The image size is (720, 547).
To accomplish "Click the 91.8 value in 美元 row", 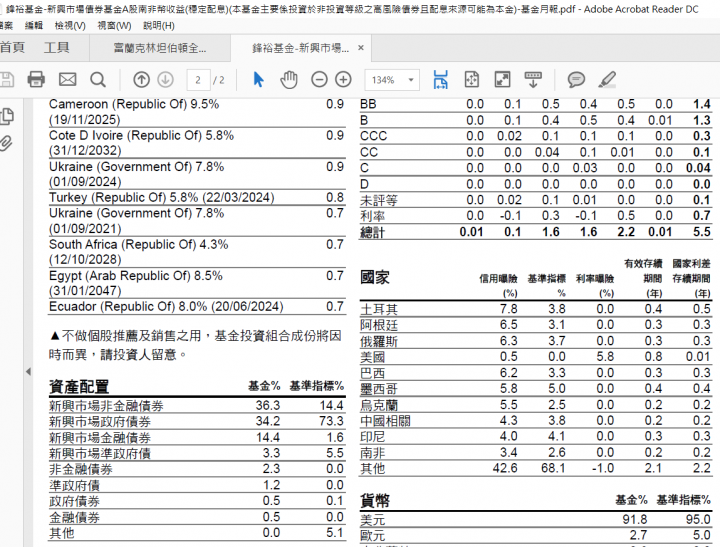I will click(635, 519).
